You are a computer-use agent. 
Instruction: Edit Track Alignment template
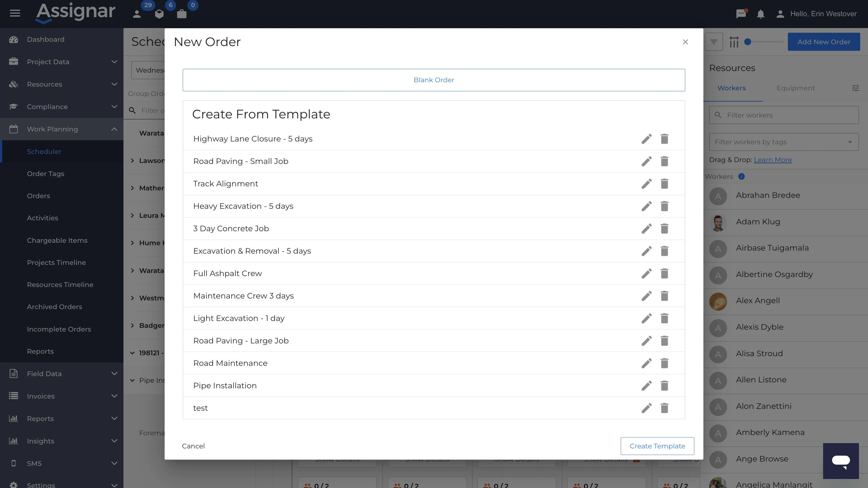(646, 184)
